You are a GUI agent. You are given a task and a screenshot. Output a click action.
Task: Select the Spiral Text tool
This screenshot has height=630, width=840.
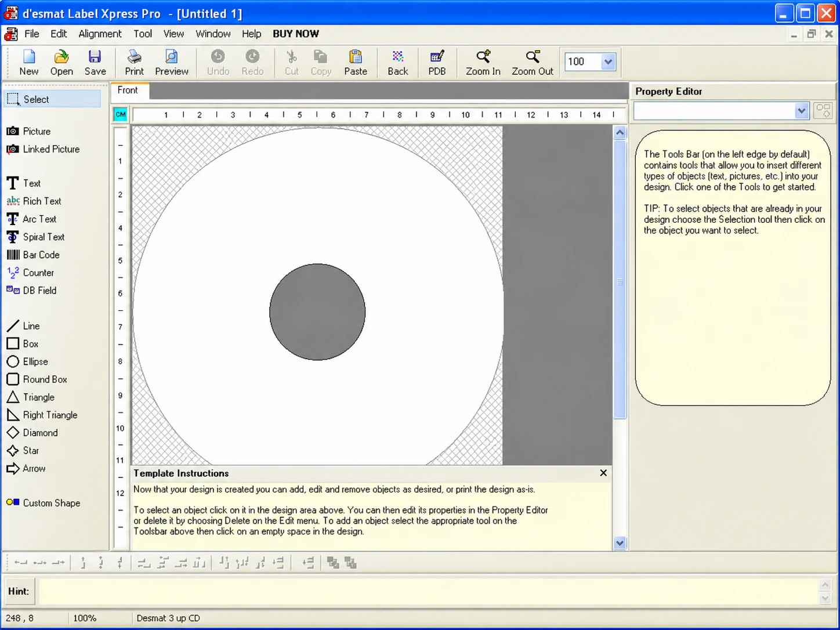pyautogui.click(x=35, y=237)
